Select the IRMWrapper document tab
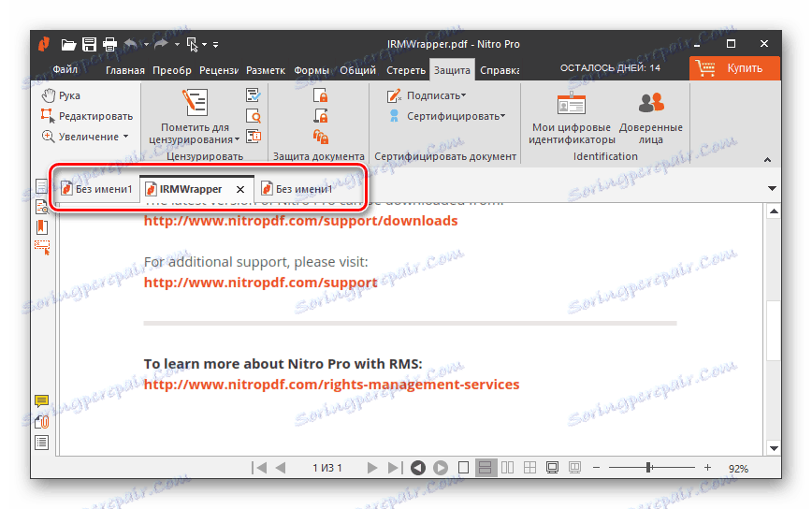 (x=191, y=189)
